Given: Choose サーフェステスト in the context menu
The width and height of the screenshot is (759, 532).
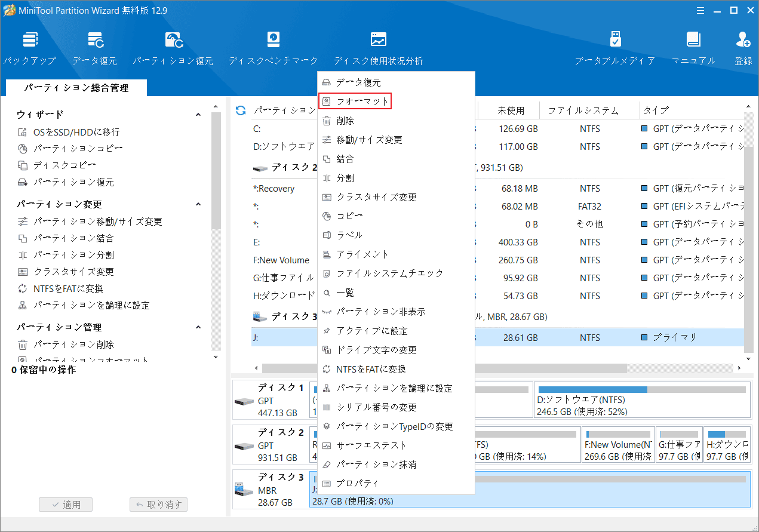Looking at the screenshot, I should coord(396,445).
